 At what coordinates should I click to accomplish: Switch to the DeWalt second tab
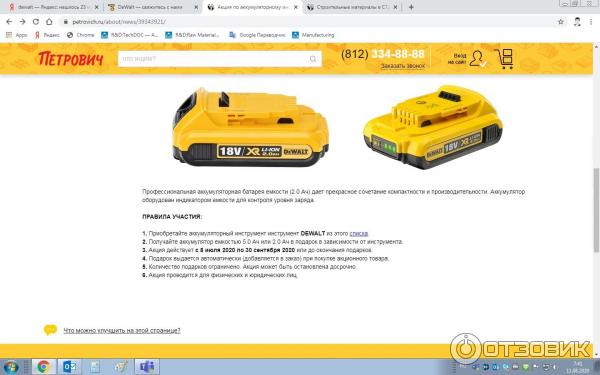click(x=152, y=7)
